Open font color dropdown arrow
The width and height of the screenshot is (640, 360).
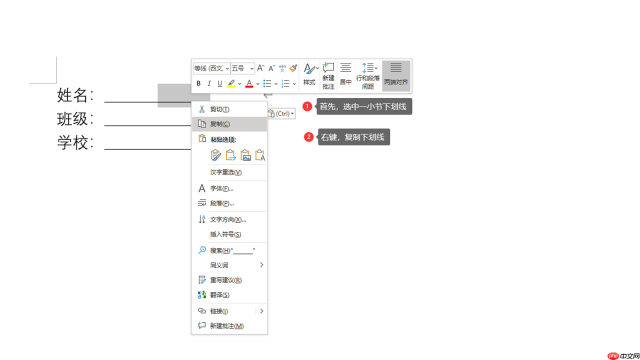click(258, 84)
